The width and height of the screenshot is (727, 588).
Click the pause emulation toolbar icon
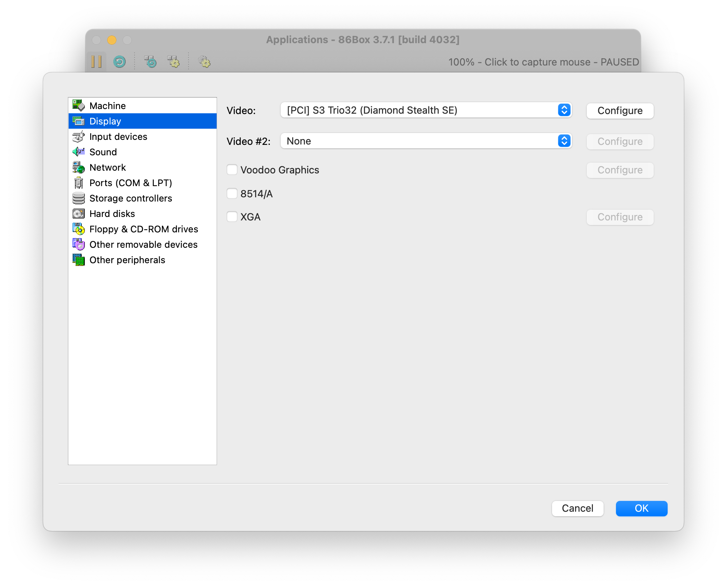(96, 62)
